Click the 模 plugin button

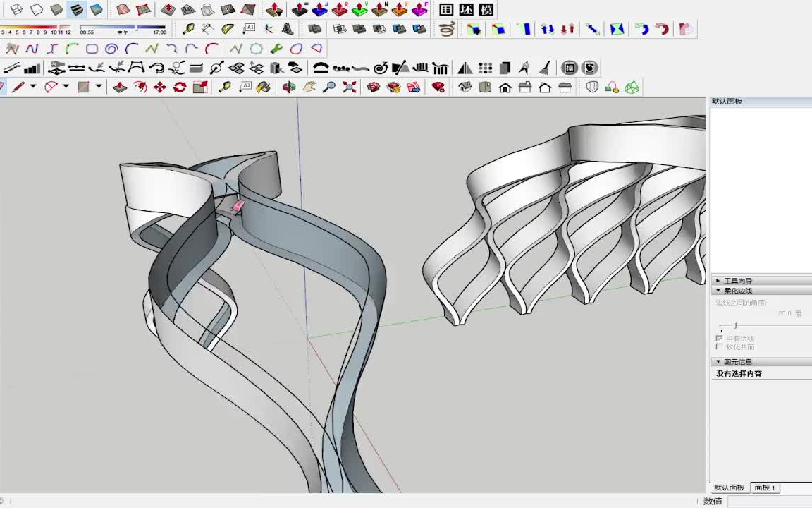click(485, 10)
